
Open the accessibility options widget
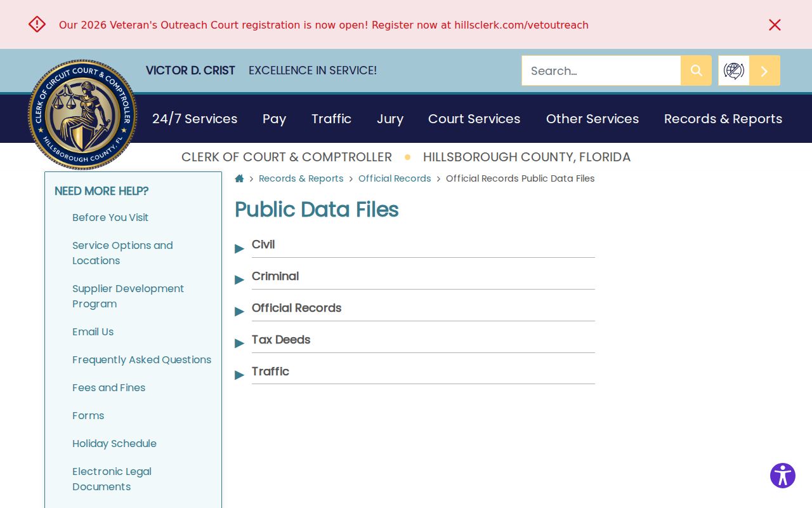783,476
